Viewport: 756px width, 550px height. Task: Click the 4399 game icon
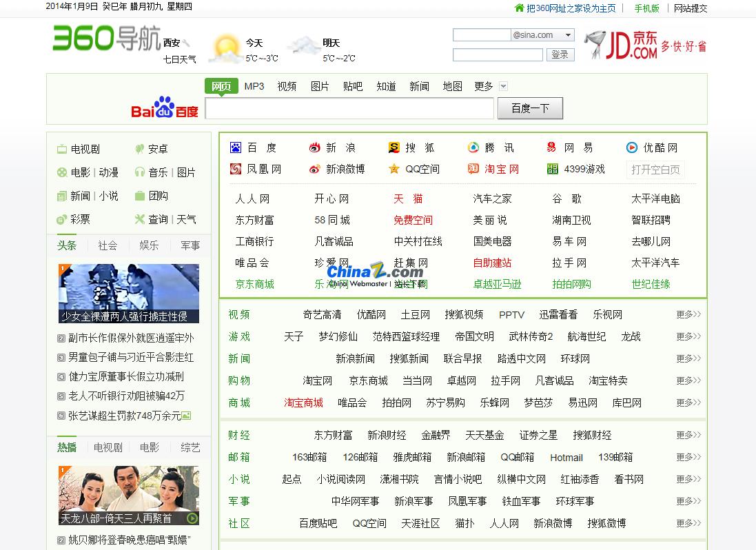click(x=552, y=169)
